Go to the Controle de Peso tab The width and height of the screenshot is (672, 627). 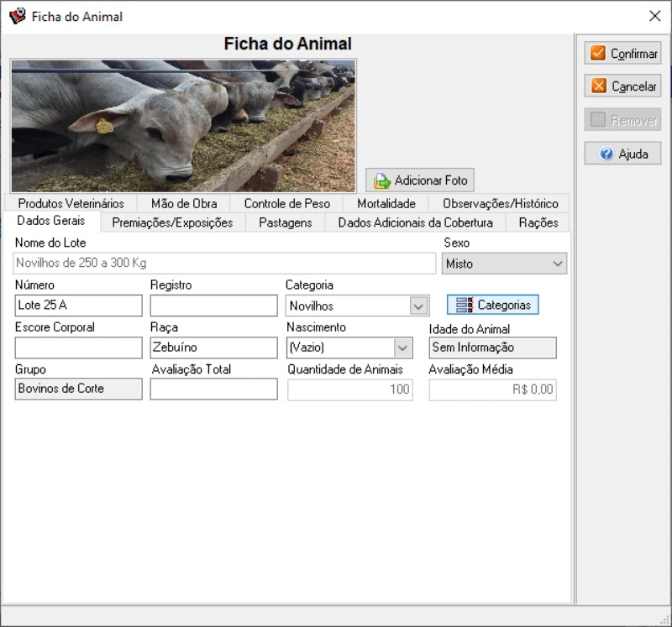pos(286,203)
